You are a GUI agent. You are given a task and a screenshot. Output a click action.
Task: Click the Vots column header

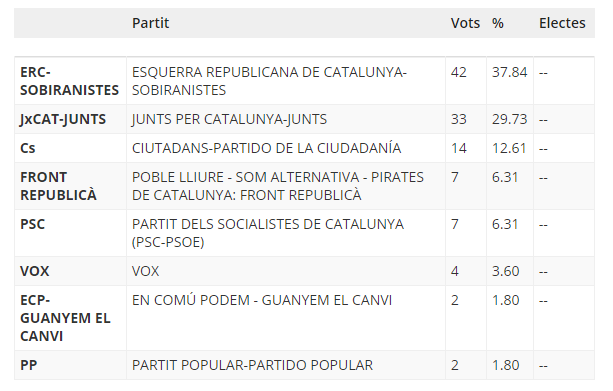(x=465, y=23)
